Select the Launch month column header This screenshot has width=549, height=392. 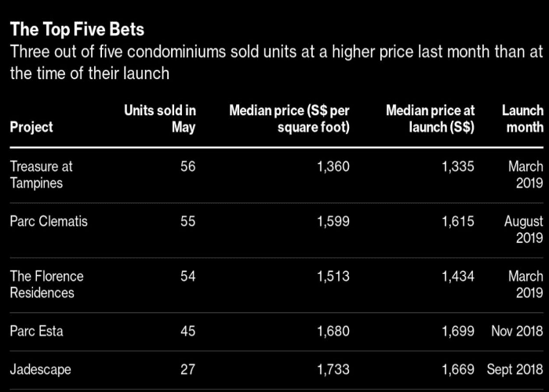(x=523, y=118)
